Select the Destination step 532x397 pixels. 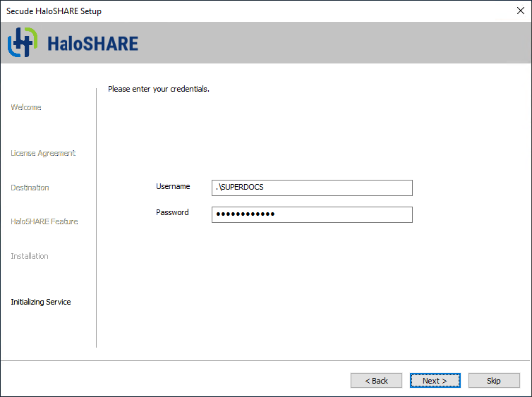pyautogui.click(x=30, y=188)
